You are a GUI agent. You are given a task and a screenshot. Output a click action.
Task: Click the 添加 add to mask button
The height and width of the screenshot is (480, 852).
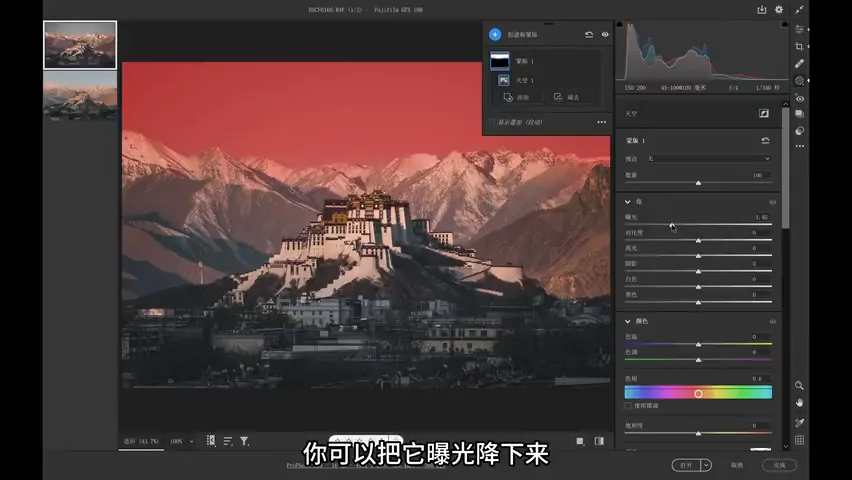pos(516,97)
